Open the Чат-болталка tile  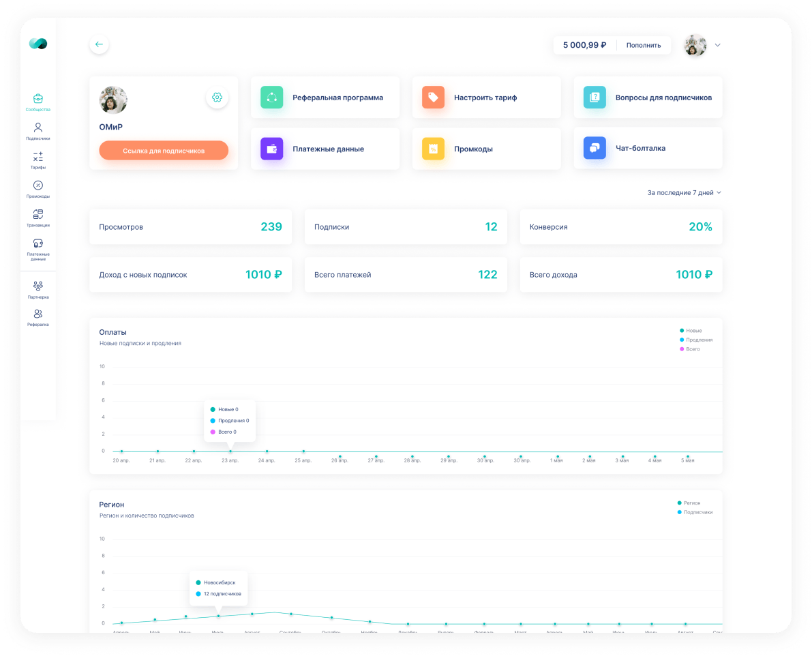coord(648,148)
